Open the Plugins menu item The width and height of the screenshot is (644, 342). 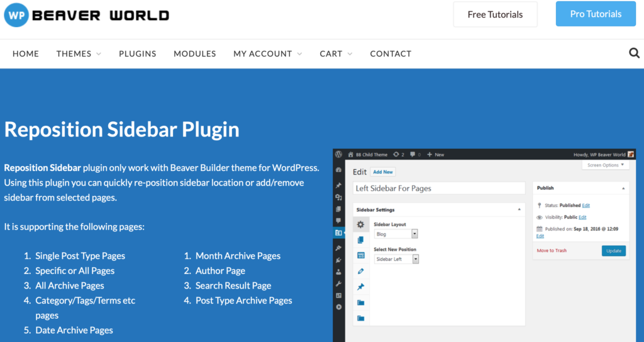click(138, 54)
